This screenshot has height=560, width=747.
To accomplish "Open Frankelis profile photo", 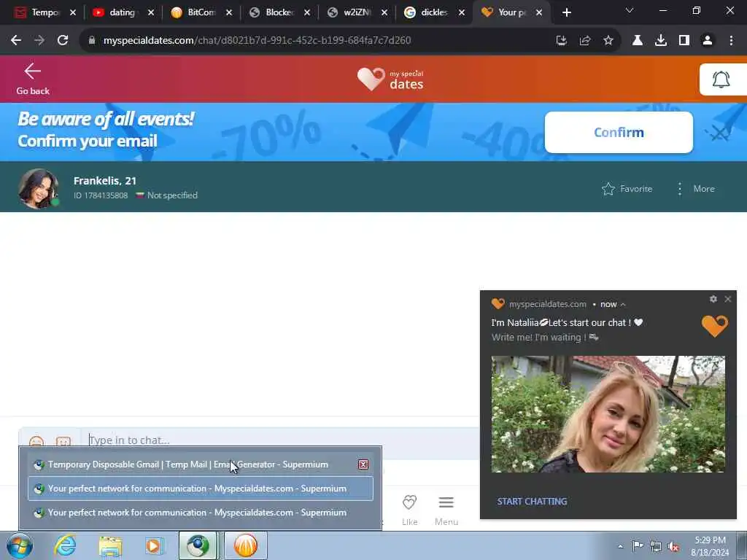I will [38, 188].
